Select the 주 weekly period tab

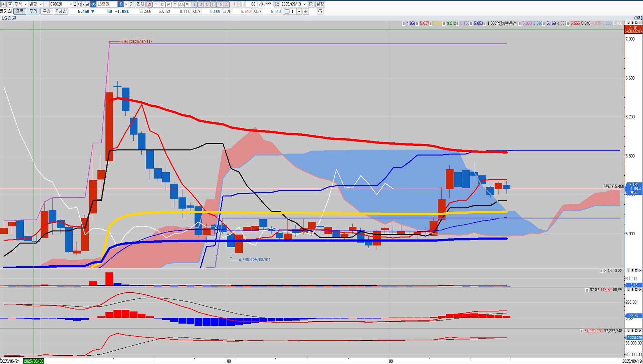click(156, 4)
